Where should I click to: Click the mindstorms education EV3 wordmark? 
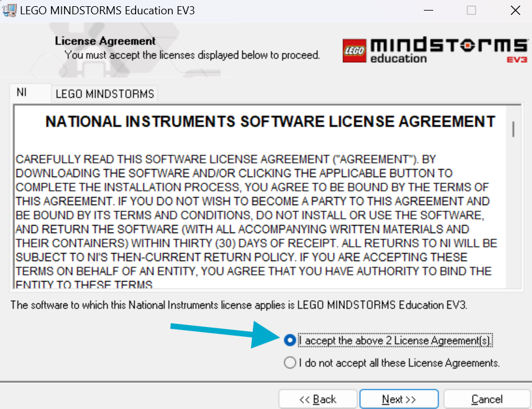point(449,50)
